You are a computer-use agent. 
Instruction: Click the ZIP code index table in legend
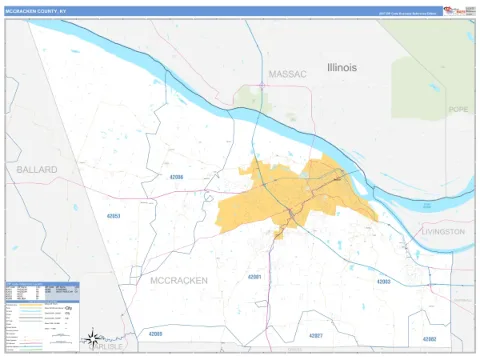pos(42,291)
